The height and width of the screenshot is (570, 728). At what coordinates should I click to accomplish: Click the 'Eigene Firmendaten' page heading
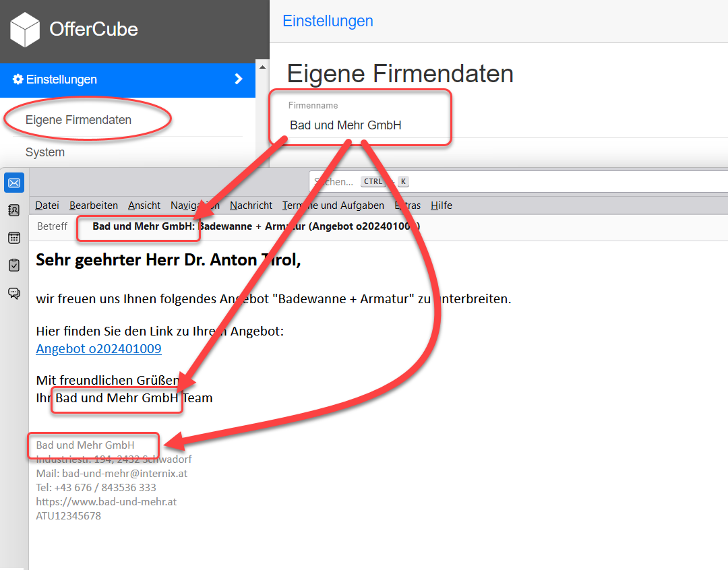point(400,74)
